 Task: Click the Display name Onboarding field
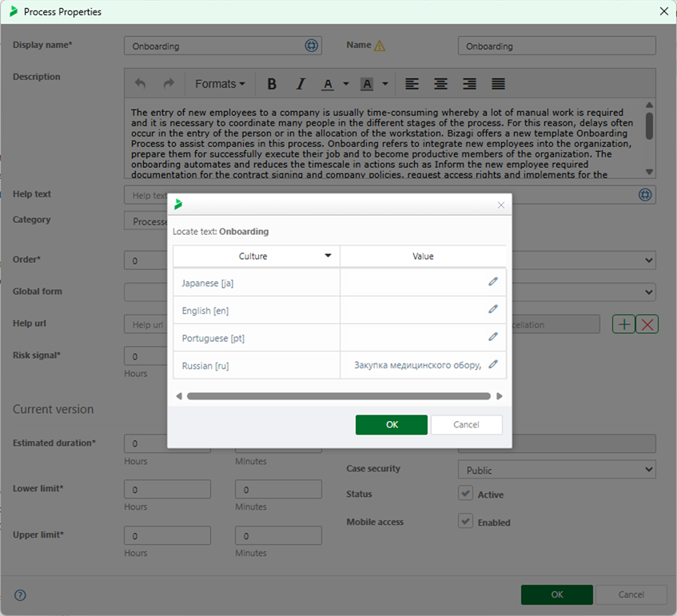click(223, 46)
